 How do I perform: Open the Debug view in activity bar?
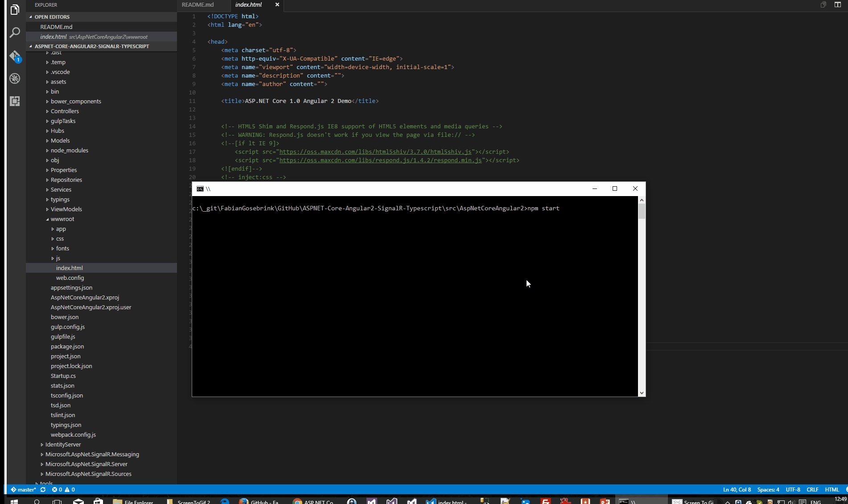coord(15,78)
